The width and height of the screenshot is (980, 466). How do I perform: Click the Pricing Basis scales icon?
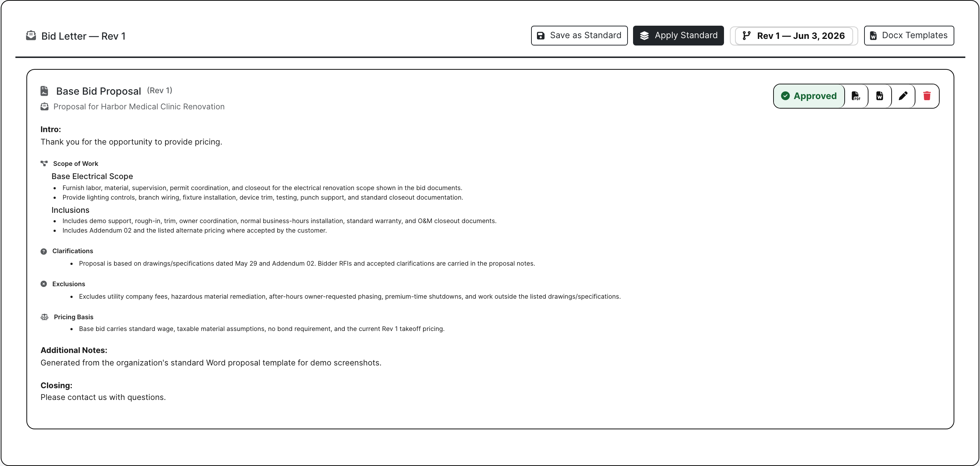(x=44, y=317)
